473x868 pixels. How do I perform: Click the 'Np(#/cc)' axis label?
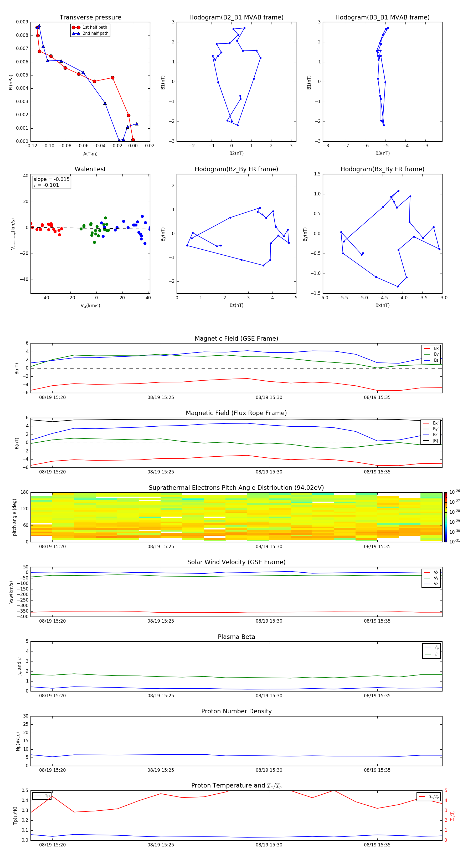tap(18, 741)
